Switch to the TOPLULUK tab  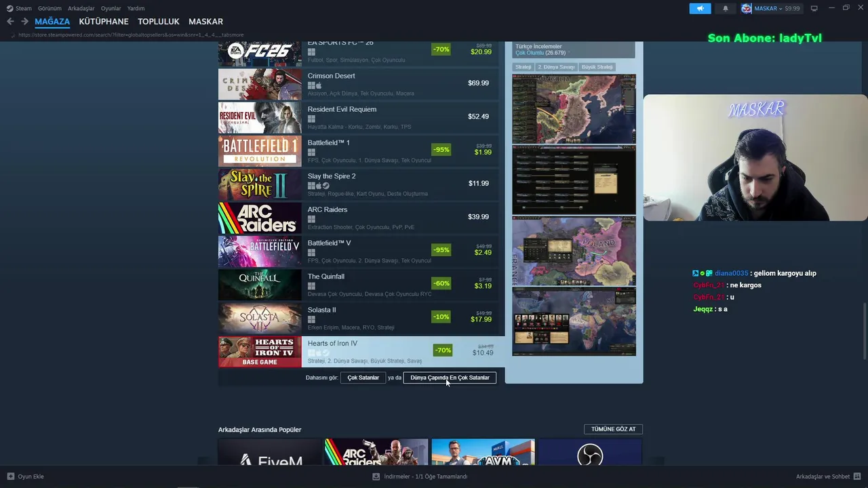(159, 22)
